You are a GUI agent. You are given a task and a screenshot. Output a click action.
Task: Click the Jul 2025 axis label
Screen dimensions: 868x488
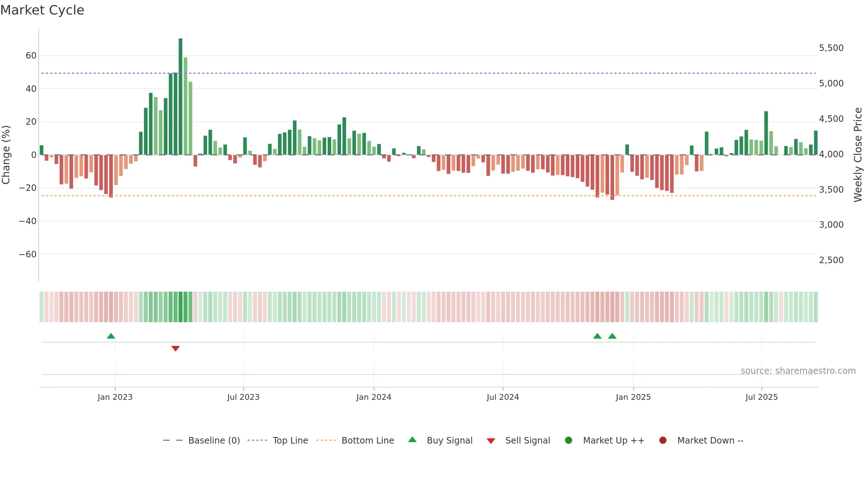coord(762,397)
